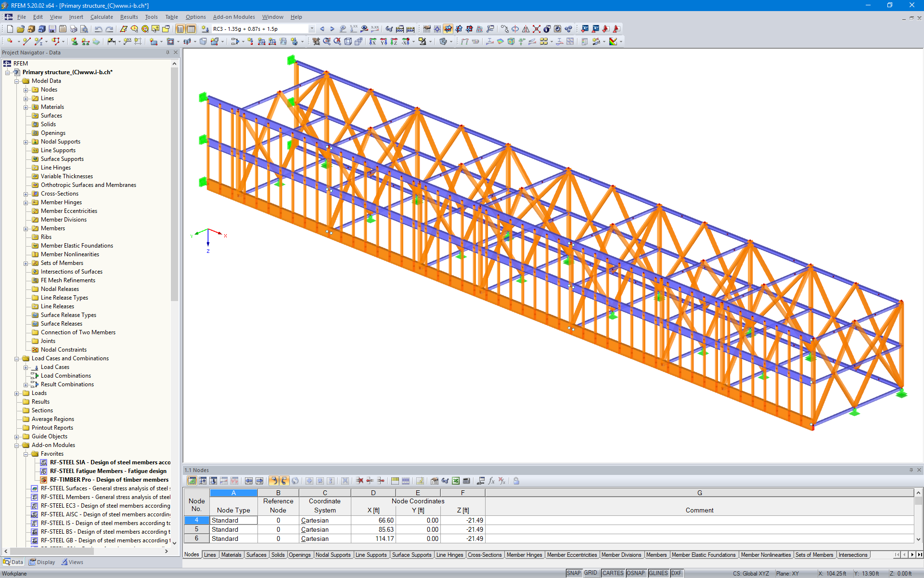Click the new line tool icon

[26, 42]
